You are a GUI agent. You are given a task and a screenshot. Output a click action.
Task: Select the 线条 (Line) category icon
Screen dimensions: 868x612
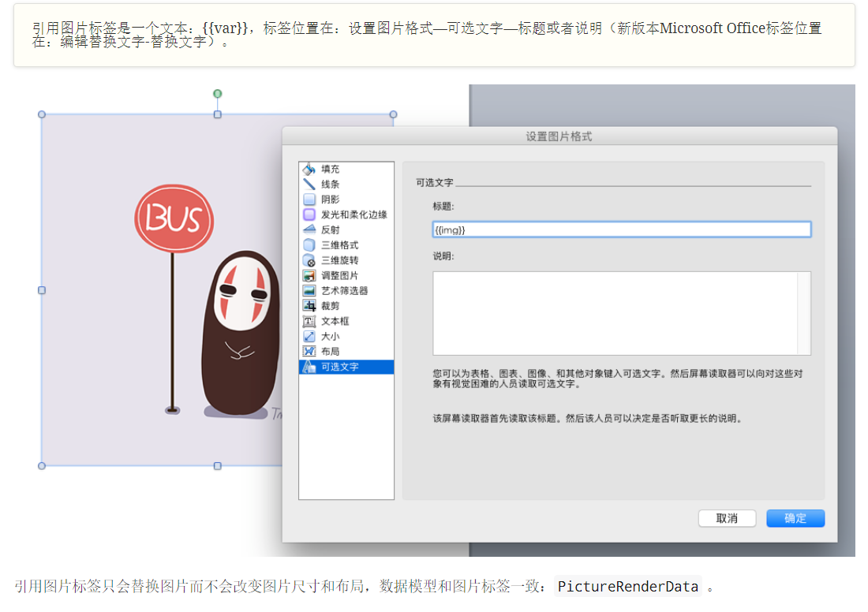point(309,184)
